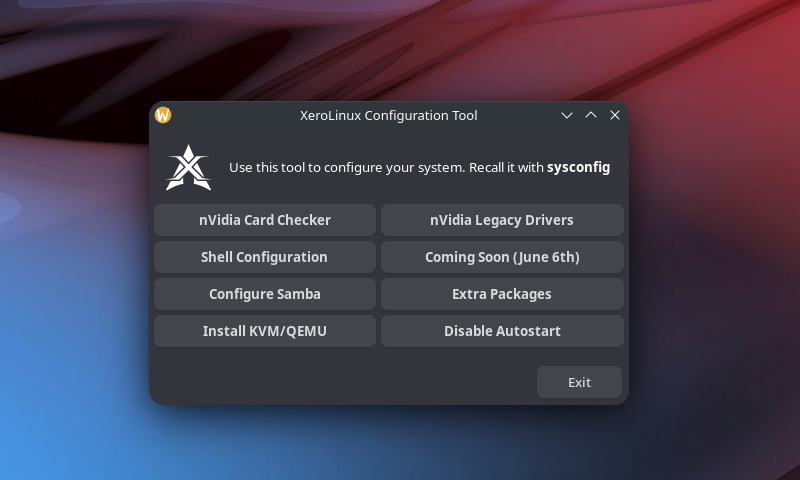Maximize the configuration tool window
Viewport: 800px width, 480px height.
coord(591,115)
